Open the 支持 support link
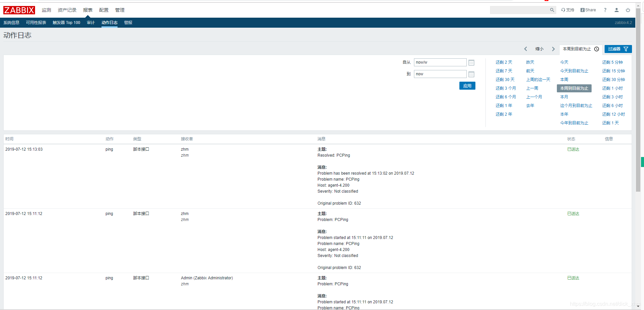644x310 pixels. tap(568, 10)
